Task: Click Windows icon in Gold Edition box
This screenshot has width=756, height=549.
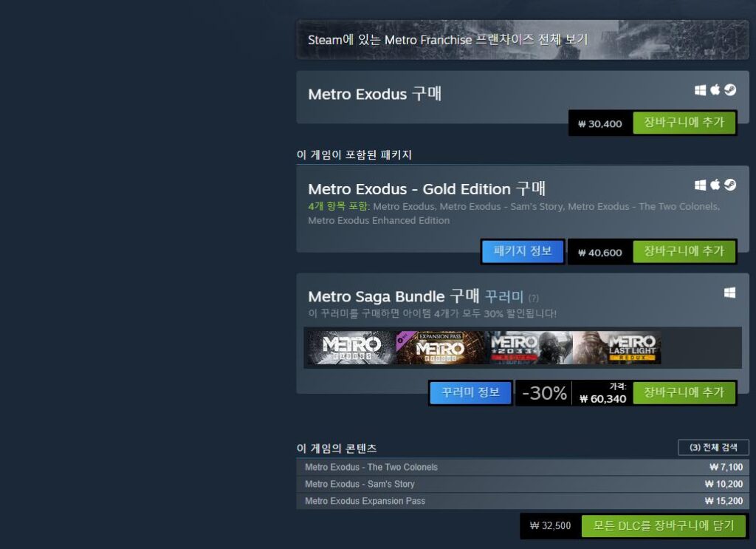Action: [700, 185]
